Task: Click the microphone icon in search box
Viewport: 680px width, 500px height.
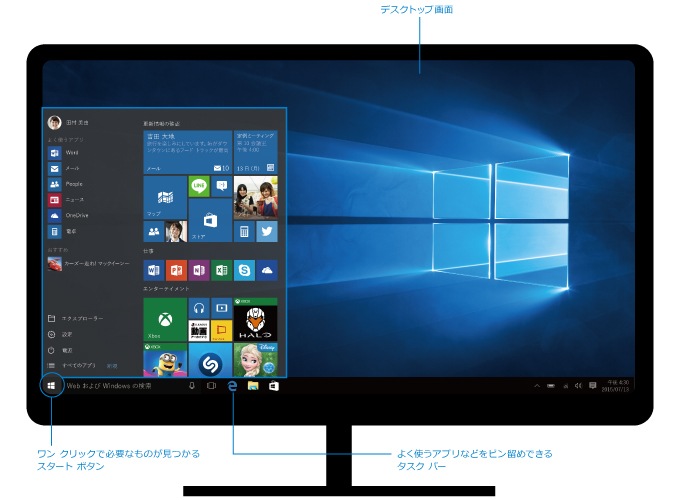Action: pyautogui.click(x=192, y=386)
